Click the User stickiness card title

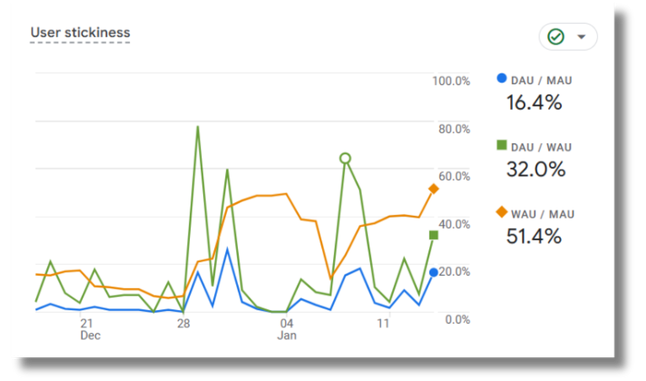80,33
